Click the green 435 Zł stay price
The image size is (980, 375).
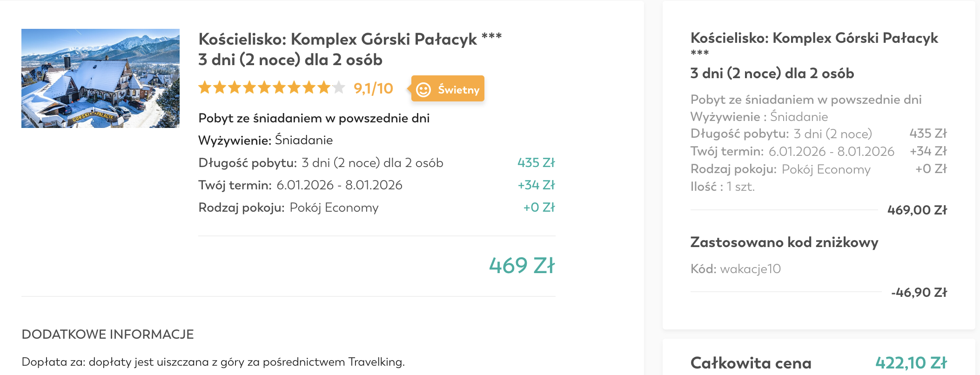point(536,163)
